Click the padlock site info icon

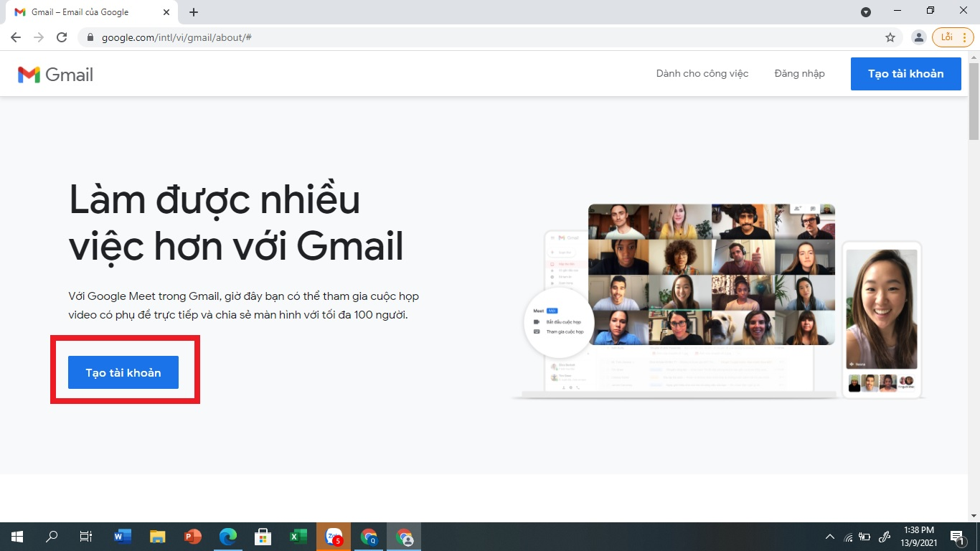point(90,37)
